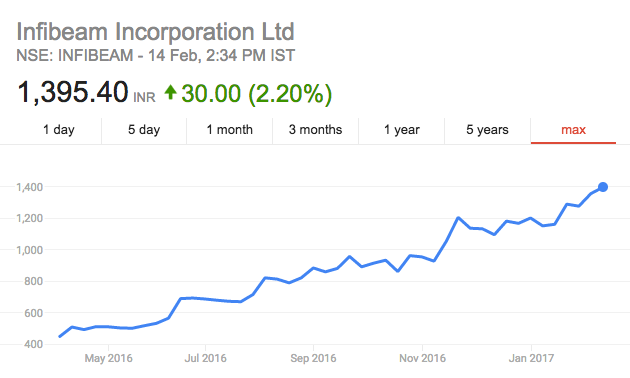The width and height of the screenshot is (630, 378).
Task: Click the Infibeam Incorporation Ltd title
Action: (x=155, y=32)
